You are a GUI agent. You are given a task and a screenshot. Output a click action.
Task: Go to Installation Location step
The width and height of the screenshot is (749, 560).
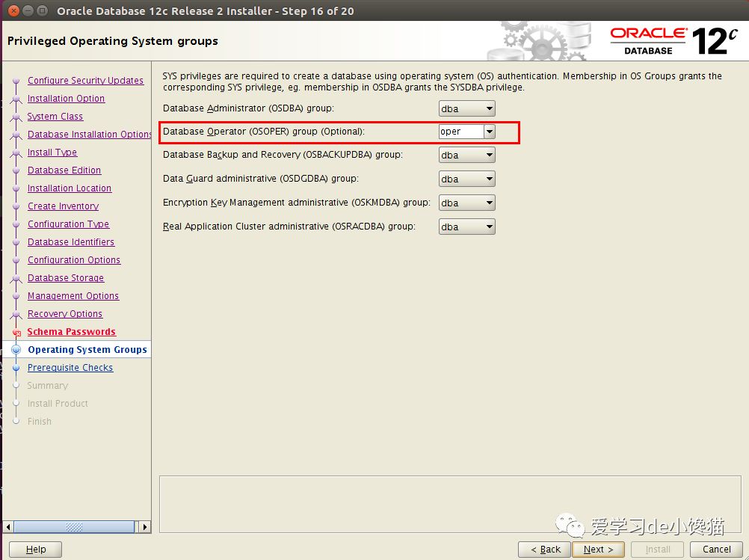[x=70, y=188]
